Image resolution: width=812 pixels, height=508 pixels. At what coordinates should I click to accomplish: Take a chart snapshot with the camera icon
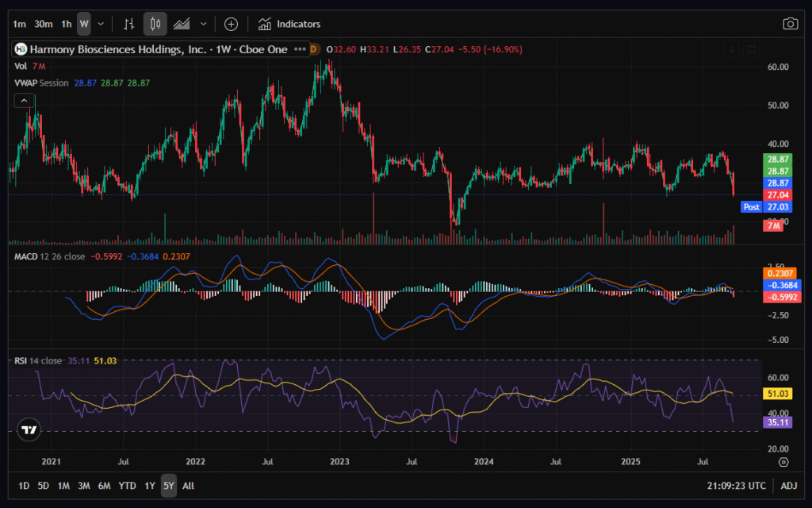[790, 24]
